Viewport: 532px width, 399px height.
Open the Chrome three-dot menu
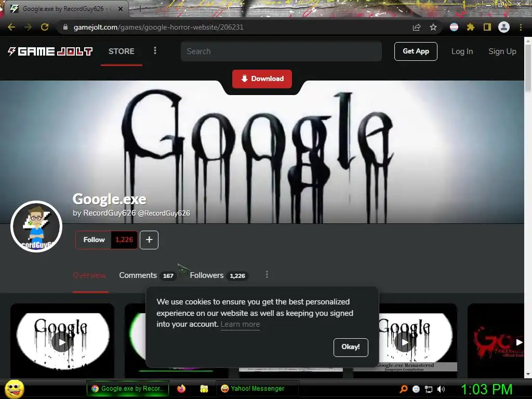click(x=521, y=27)
